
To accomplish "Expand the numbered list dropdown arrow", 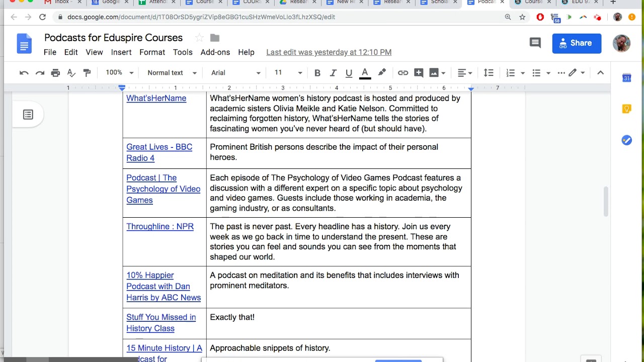I will [522, 73].
